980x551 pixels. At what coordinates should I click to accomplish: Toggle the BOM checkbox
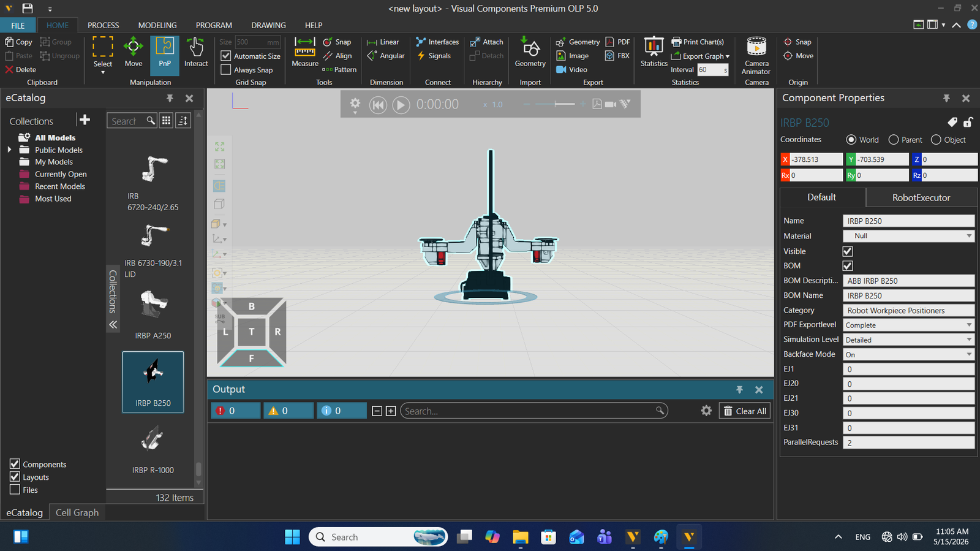(848, 266)
